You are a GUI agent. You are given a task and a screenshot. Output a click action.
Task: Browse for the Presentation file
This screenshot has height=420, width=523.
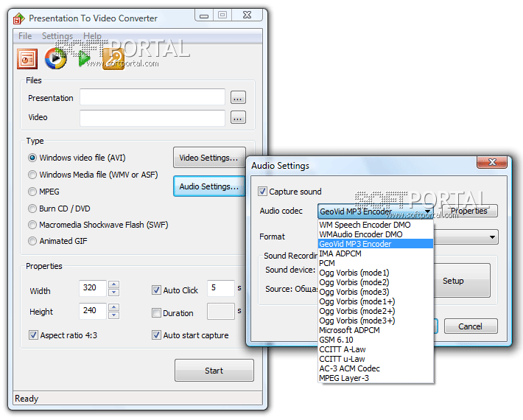pos(238,98)
